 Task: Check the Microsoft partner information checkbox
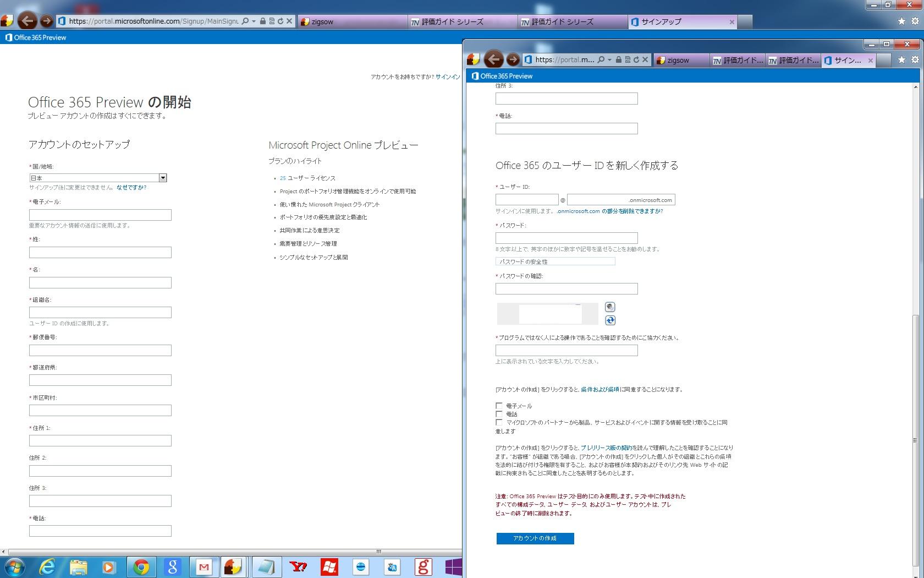[499, 423]
